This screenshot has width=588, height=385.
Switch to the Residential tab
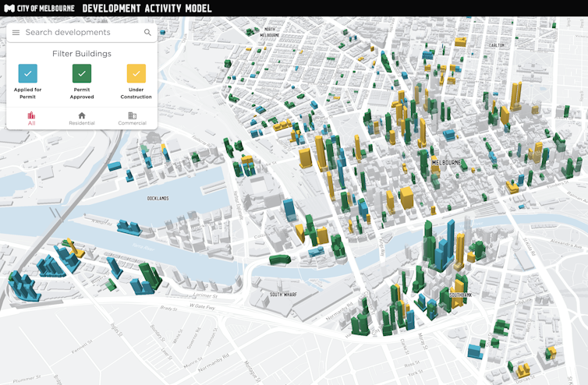point(82,118)
